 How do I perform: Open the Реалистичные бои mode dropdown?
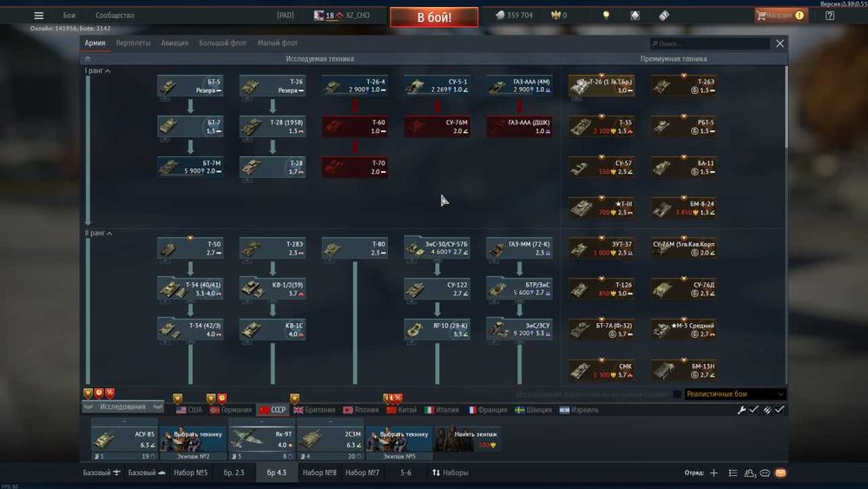point(735,394)
